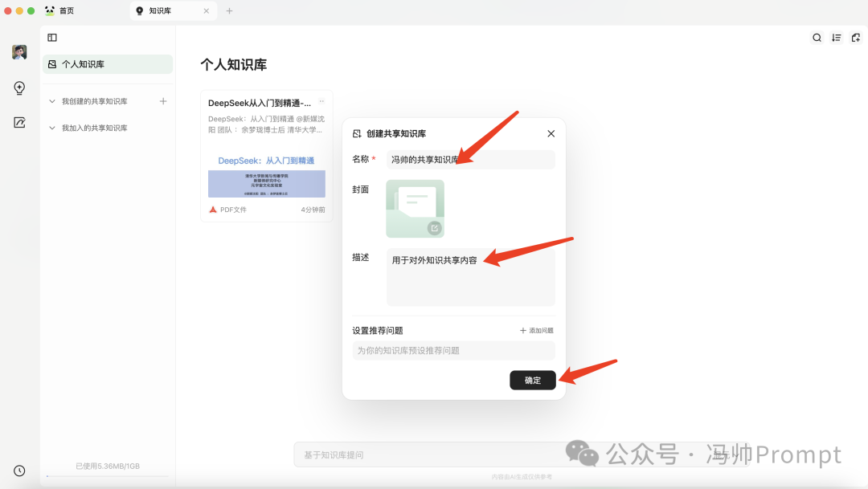
Task: Click 添加问题 button
Action: pyautogui.click(x=536, y=330)
